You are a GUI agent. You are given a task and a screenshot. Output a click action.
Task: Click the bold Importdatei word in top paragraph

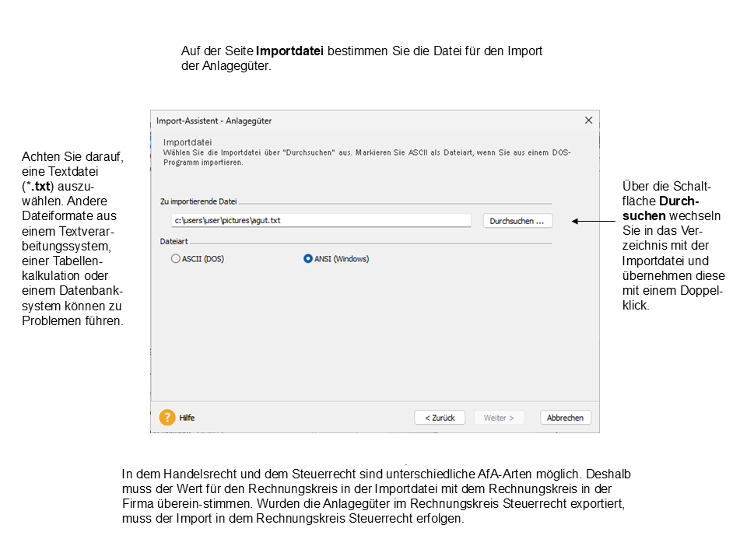click(290, 51)
